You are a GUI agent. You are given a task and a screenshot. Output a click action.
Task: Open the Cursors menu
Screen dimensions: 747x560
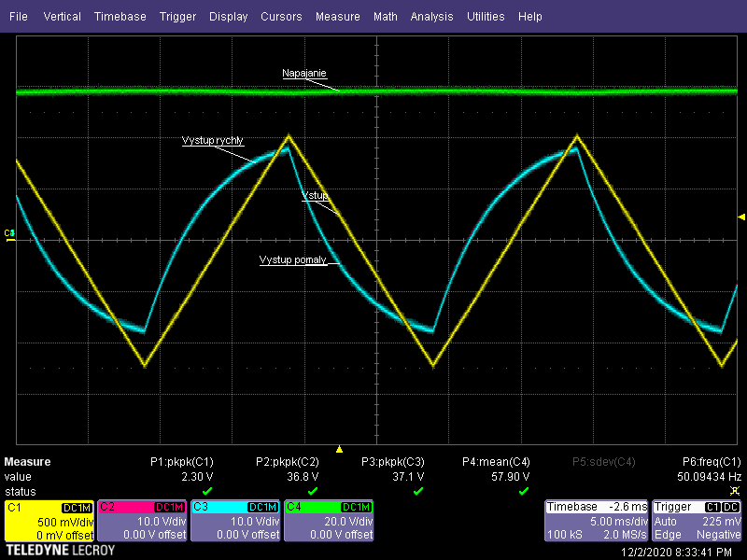click(281, 17)
